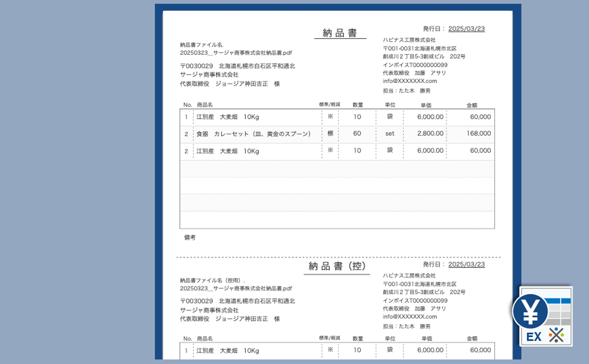The image size is (589, 364).
Task: Click the issue date in the 納品書（控） copy
Action: click(466, 264)
